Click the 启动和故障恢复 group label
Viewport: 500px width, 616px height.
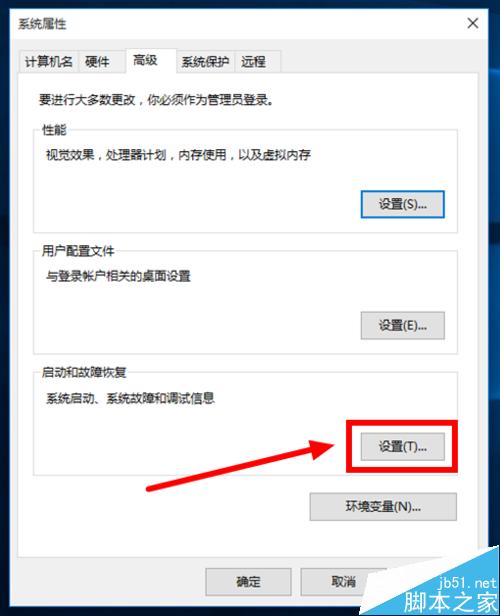coord(84,372)
